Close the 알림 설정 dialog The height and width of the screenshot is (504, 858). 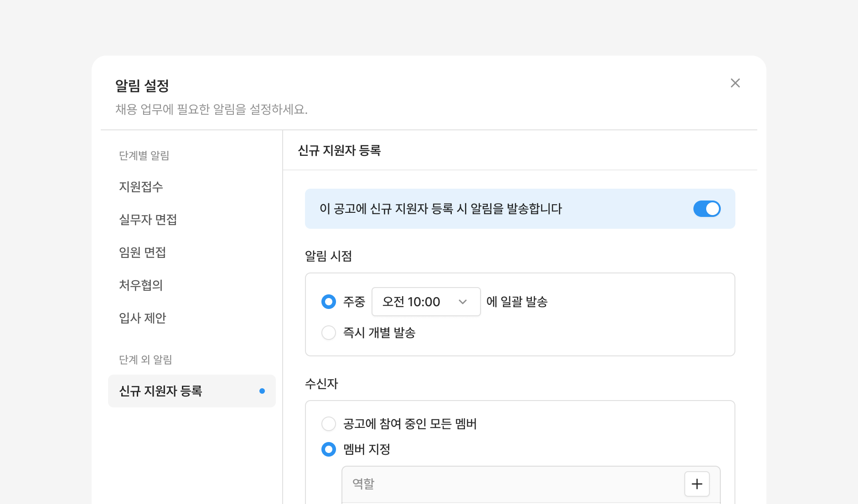click(735, 83)
